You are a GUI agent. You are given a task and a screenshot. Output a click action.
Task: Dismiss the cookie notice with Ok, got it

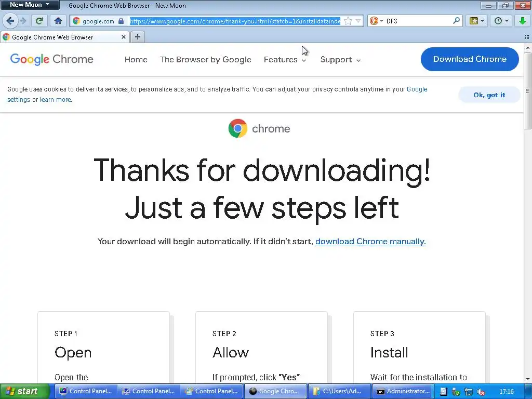(489, 95)
